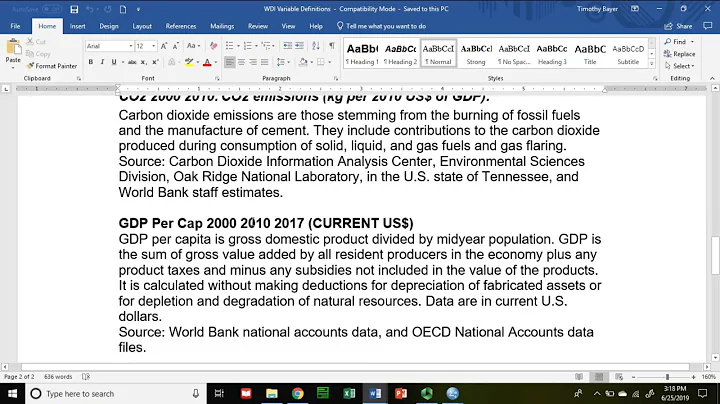Image resolution: width=720 pixels, height=404 pixels.
Task: Click the numbering list icon
Action: click(248, 45)
